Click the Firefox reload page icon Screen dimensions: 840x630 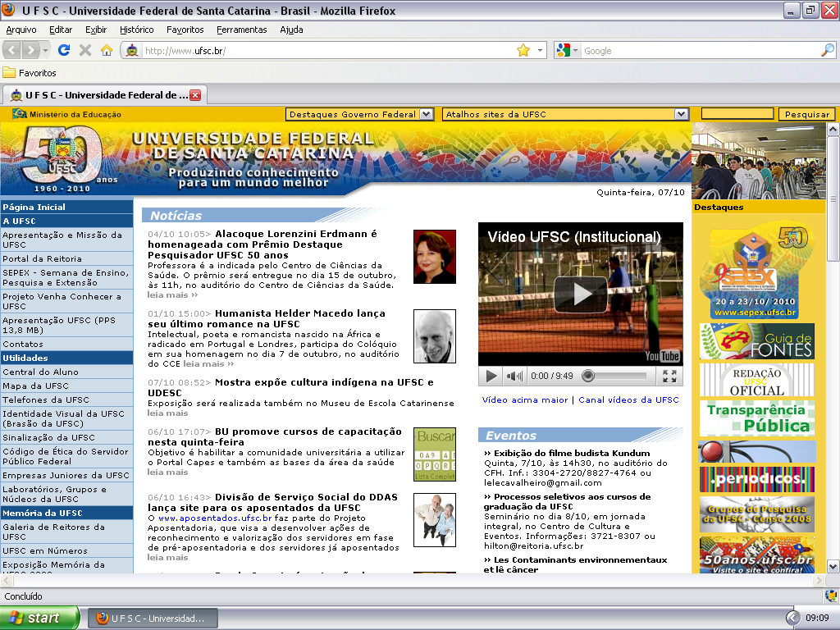[64, 51]
